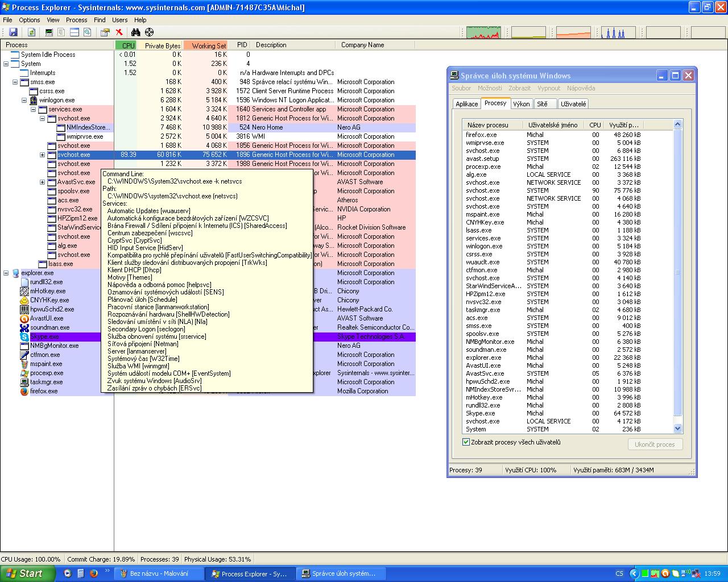Click the taskmgr.exe process icon
The image size is (728, 582).
[x=24, y=382]
